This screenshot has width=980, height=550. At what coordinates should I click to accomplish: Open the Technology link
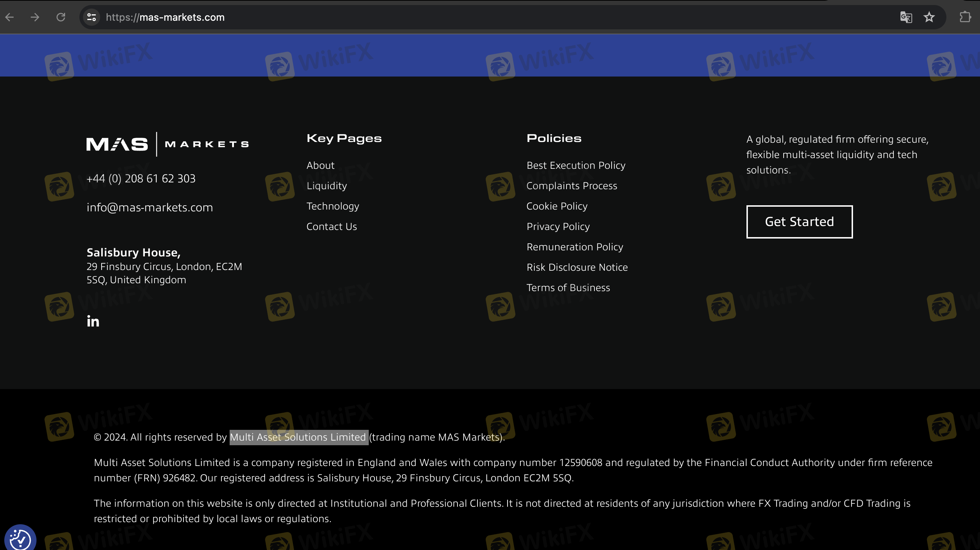(333, 206)
